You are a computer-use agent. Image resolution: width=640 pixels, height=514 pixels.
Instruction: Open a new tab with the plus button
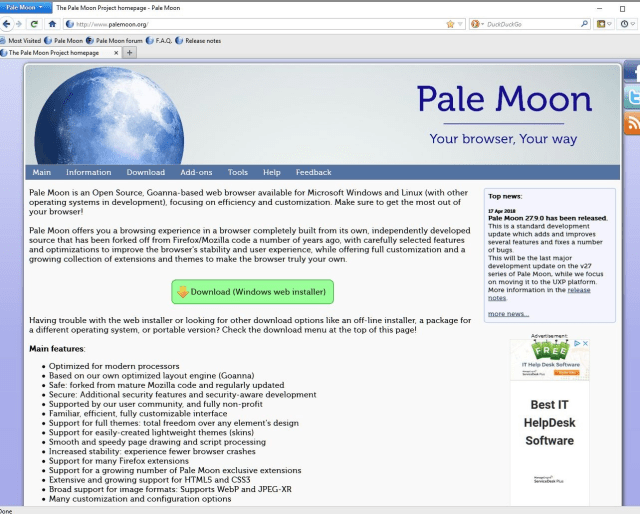coord(129,53)
